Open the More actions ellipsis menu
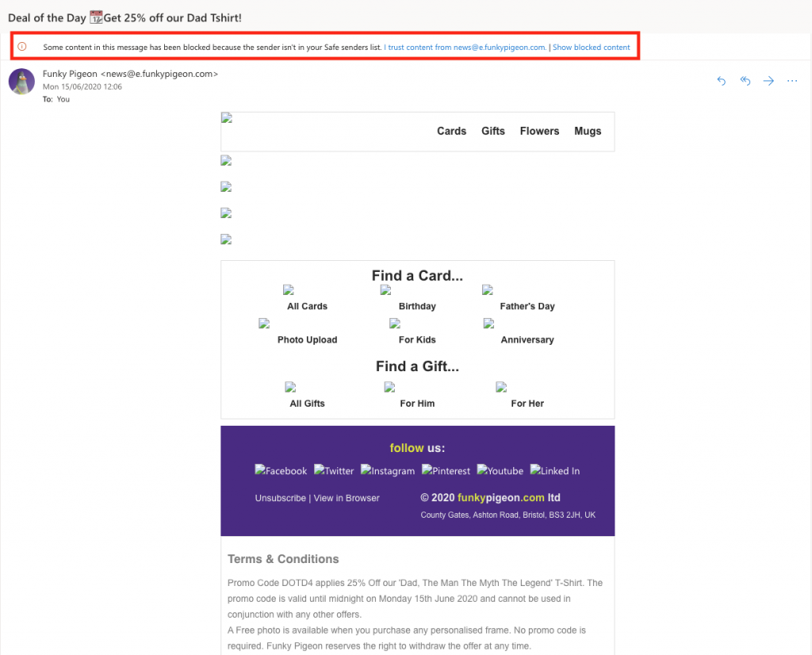 [792, 81]
